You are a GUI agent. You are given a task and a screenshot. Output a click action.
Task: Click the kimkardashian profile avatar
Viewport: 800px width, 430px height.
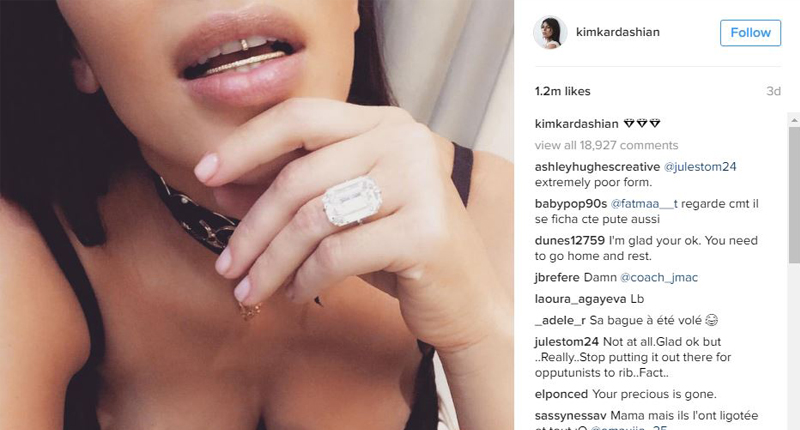click(x=550, y=32)
